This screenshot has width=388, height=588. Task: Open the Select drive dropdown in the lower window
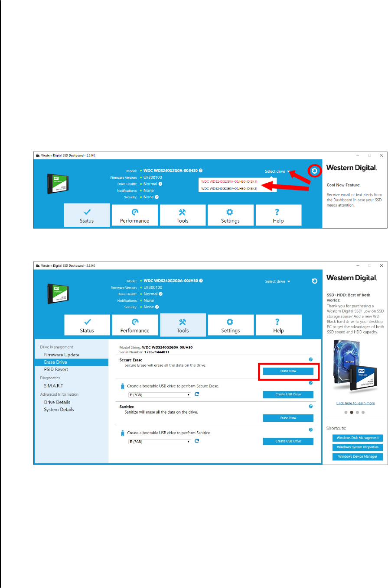(277, 281)
